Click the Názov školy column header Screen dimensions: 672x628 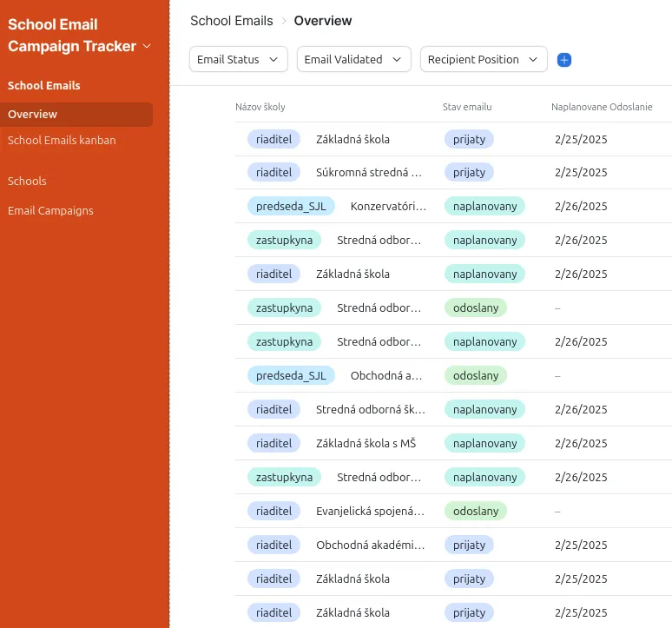click(260, 107)
